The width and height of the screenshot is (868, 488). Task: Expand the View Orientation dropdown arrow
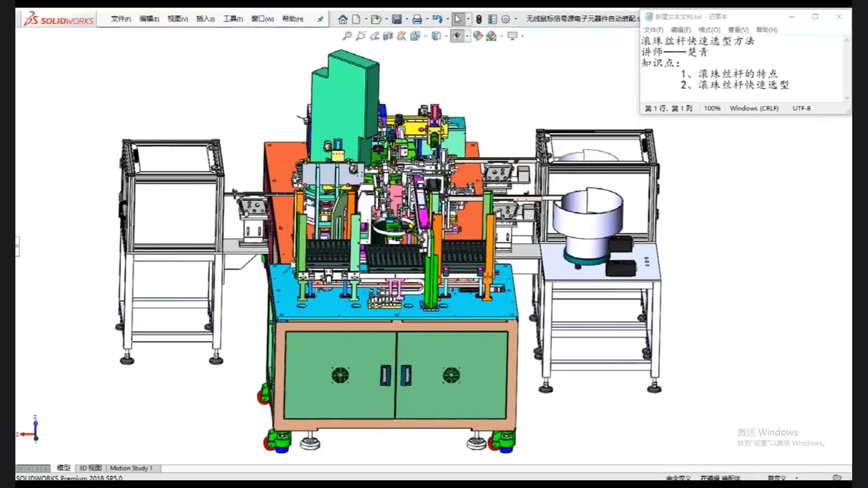[425, 36]
